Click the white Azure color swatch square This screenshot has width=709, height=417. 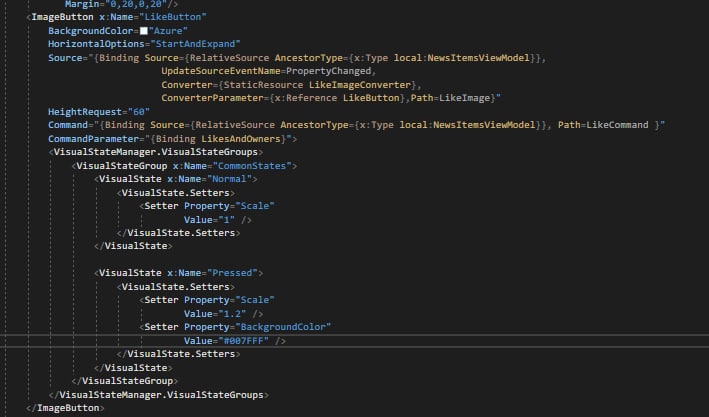tap(144, 31)
